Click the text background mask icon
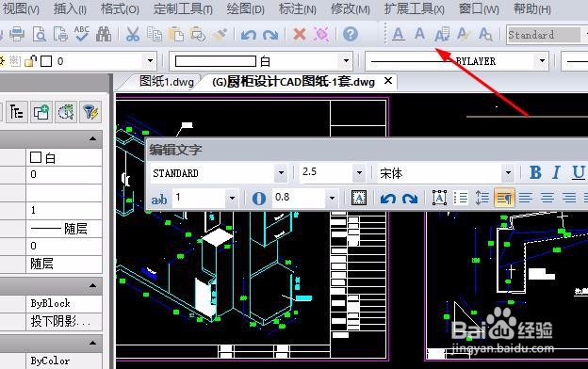The width and height of the screenshot is (588, 369). pos(358,198)
